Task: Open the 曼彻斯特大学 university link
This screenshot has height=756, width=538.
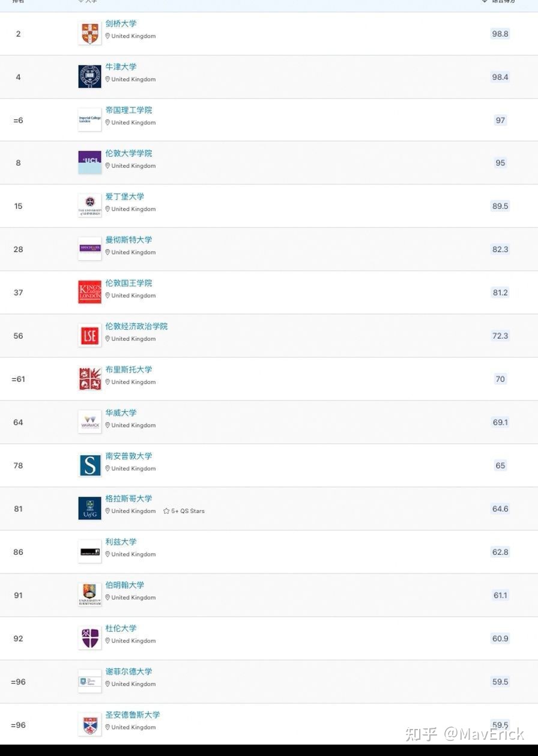Action: click(128, 240)
